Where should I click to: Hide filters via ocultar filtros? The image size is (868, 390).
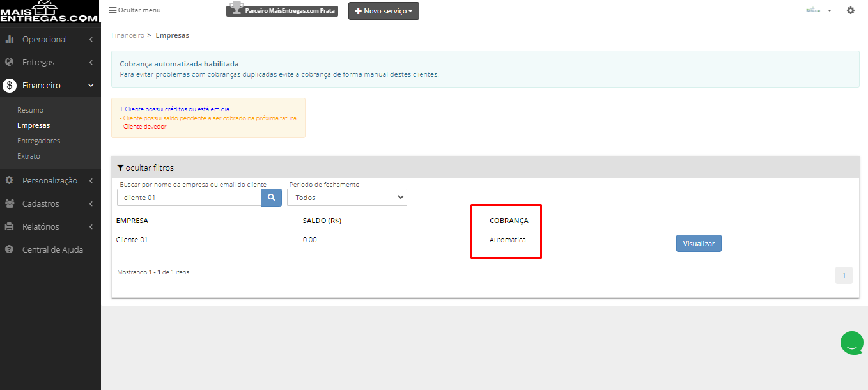pos(150,168)
